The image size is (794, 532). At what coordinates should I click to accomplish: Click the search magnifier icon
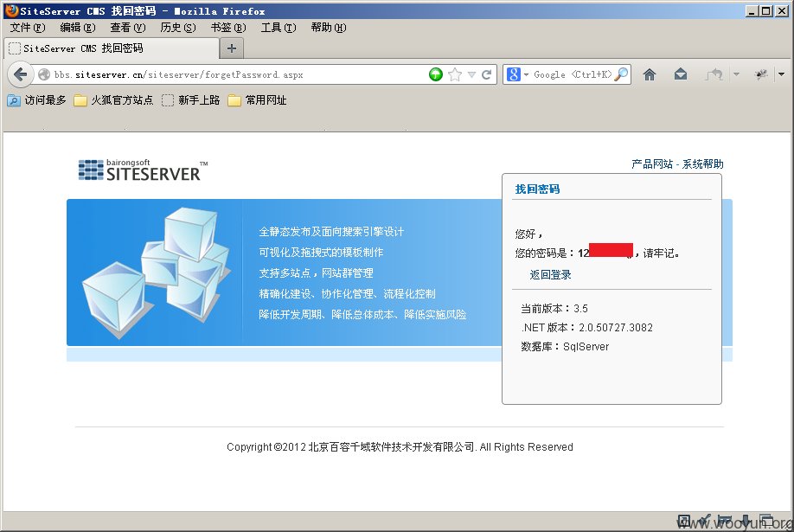coord(621,74)
